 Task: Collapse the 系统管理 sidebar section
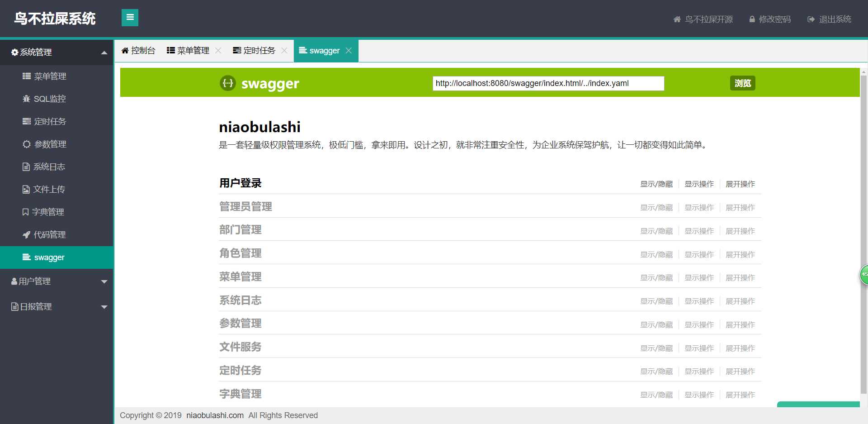click(x=104, y=52)
